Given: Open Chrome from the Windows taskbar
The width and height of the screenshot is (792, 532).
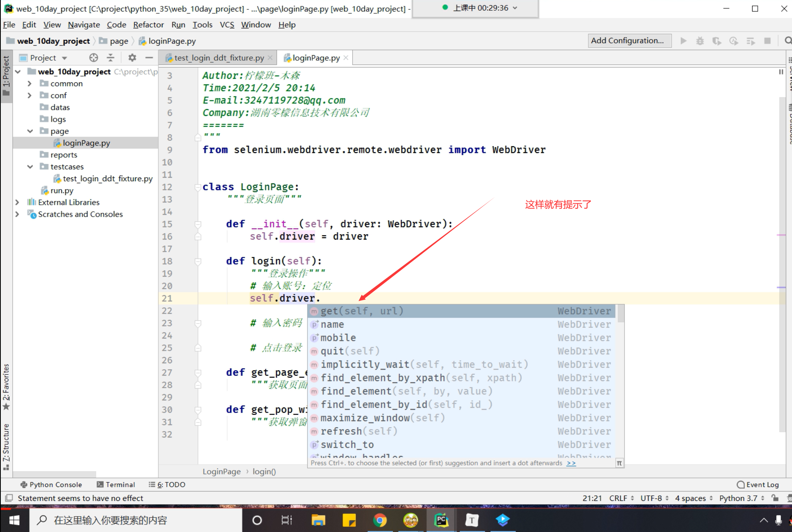Looking at the screenshot, I should tap(379, 520).
